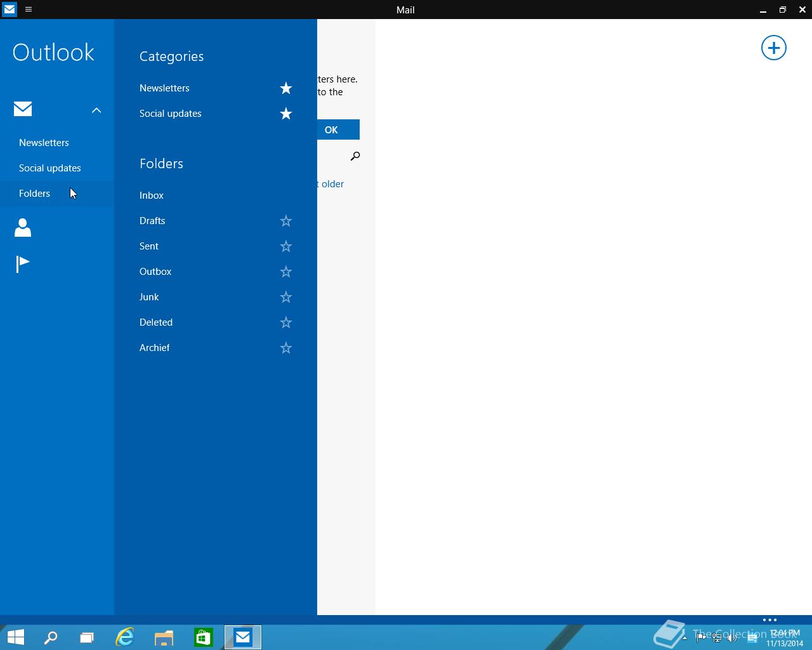Viewport: 812px width, 650px height.
Task: Open the People contacts icon
Action: (x=23, y=227)
